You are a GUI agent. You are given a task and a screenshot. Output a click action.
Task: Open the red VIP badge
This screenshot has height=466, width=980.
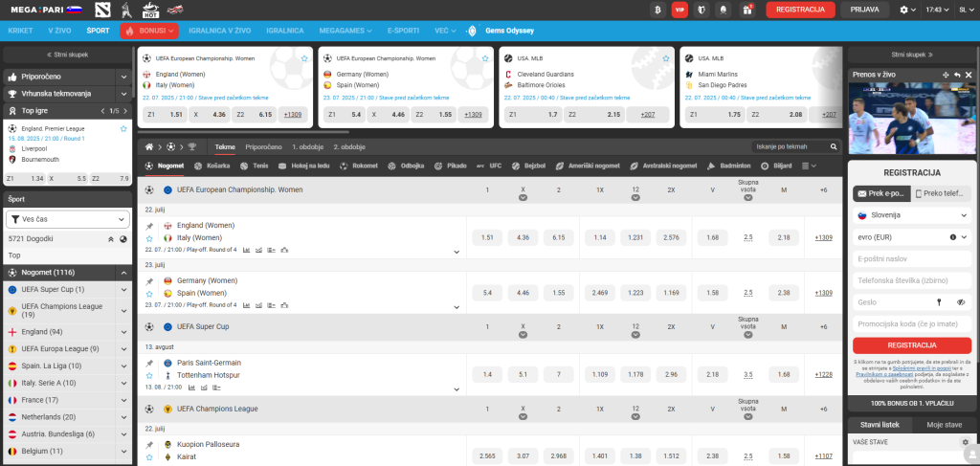680,10
